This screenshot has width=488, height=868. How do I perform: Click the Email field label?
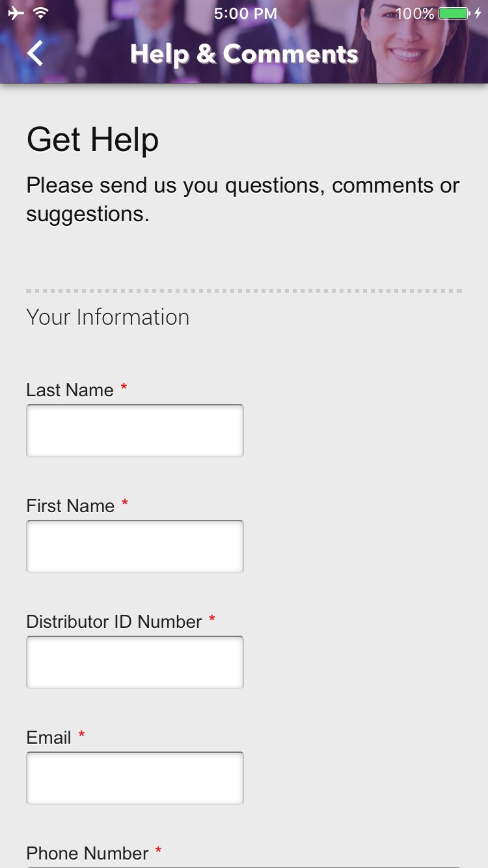click(x=49, y=737)
